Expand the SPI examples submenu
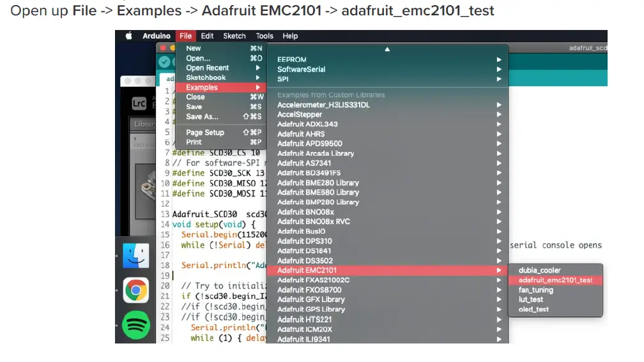 click(388, 79)
